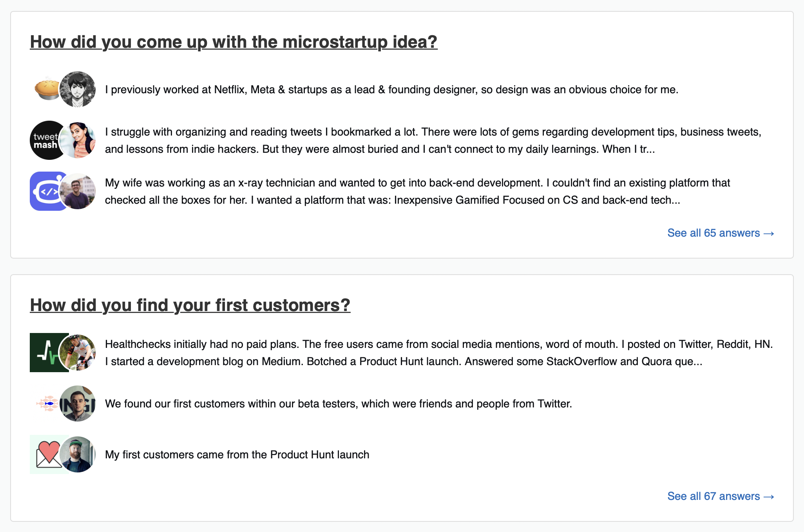Viewport: 804px width, 532px height.
Task: Click the woman founder avatar beside tweetmash
Action: (x=78, y=140)
